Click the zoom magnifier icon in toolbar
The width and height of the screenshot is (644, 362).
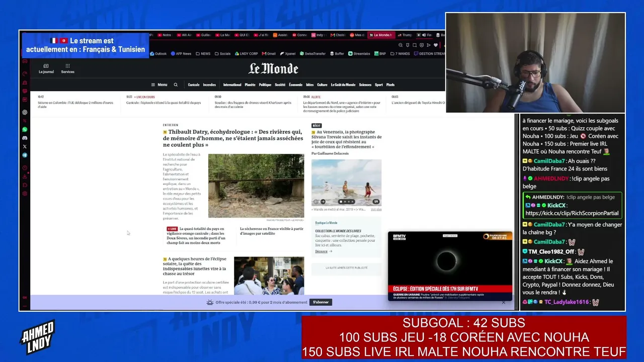tap(400, 45)
